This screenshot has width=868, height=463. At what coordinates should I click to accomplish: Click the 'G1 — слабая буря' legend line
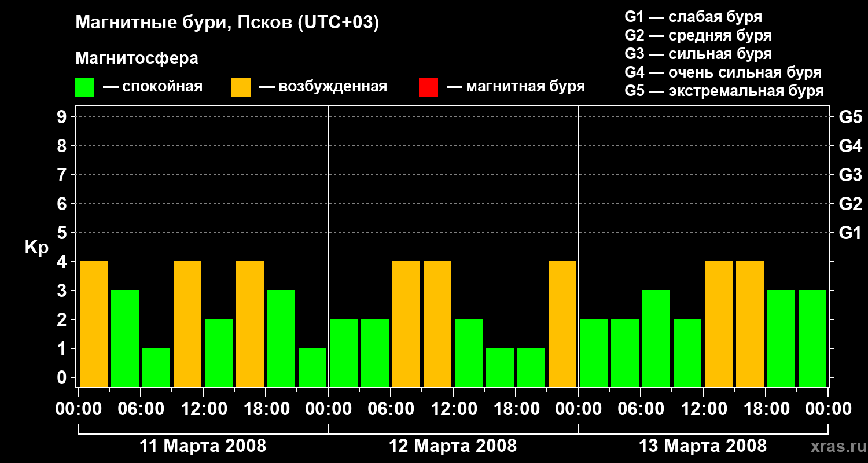pyautogui.click(x=693, y=17)
